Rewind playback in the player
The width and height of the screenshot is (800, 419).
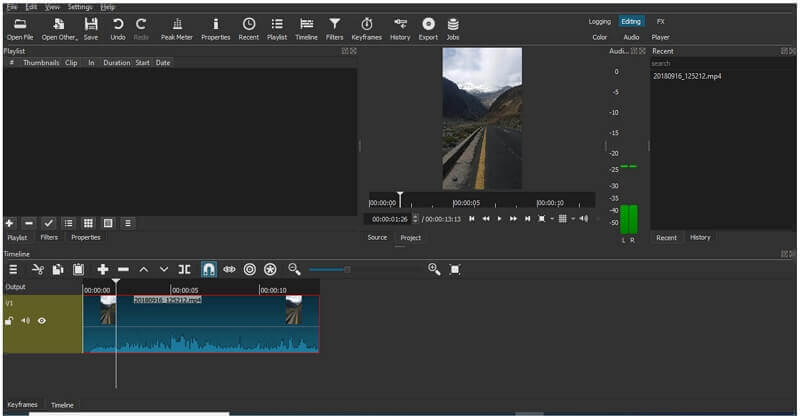pos(486,218)
